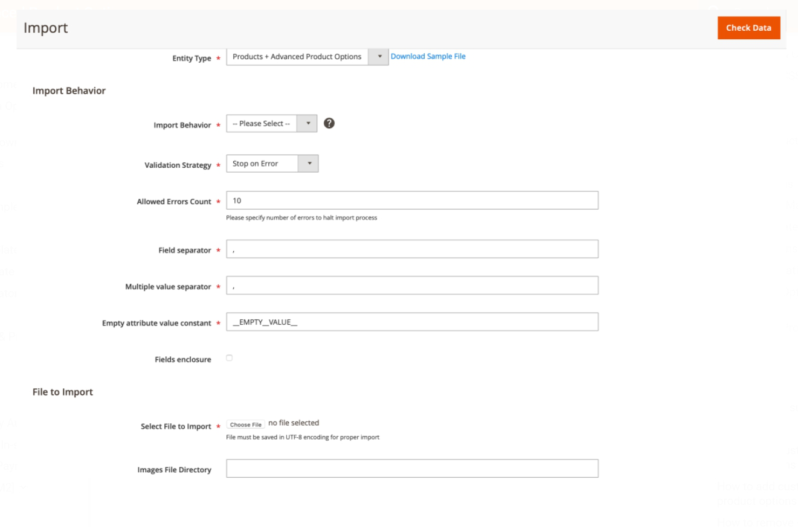
Task: Open the Entity Type dropdown
Action: pos(307,57)
